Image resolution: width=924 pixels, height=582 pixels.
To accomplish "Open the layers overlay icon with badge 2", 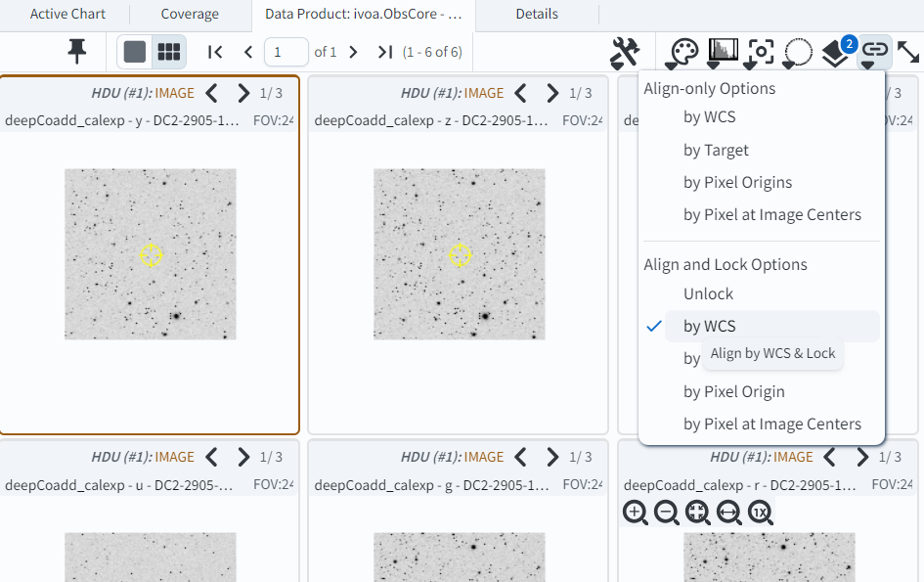I will pyautogui.click(x=835, y=53).
